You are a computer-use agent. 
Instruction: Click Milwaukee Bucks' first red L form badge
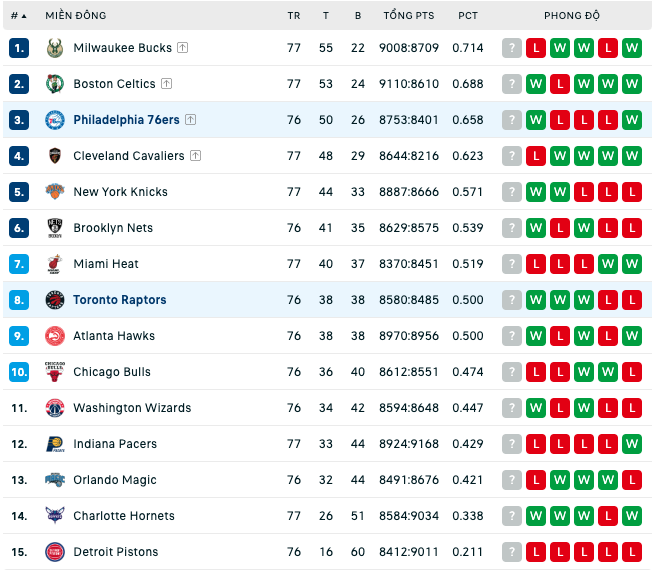(536, 48)
